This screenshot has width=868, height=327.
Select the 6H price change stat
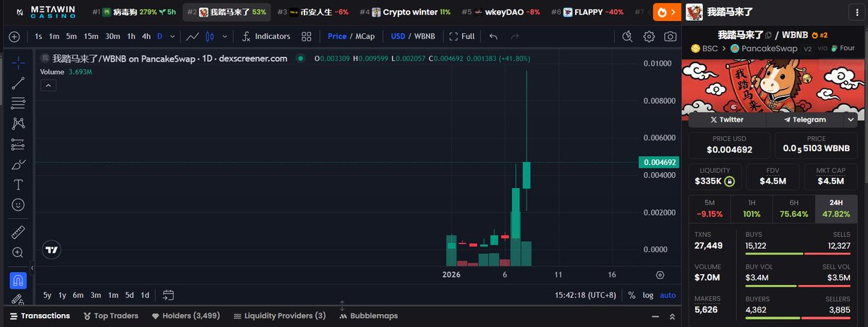[793, 208]
